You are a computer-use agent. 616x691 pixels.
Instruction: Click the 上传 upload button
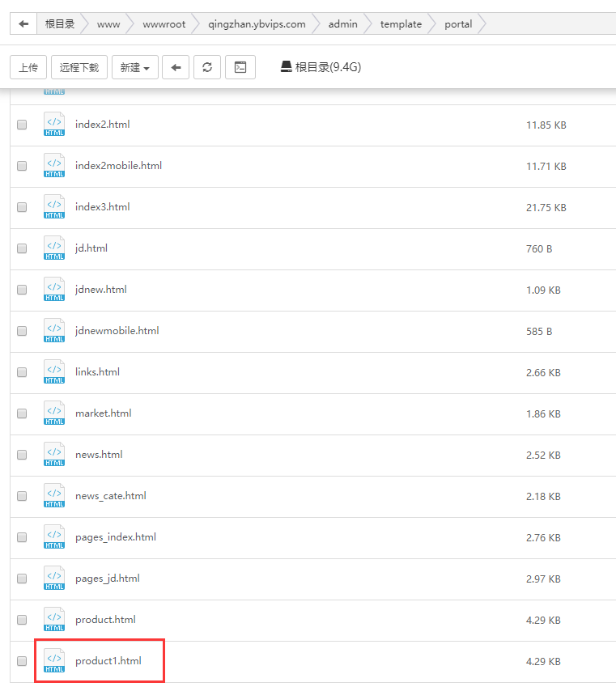[28, 67]
